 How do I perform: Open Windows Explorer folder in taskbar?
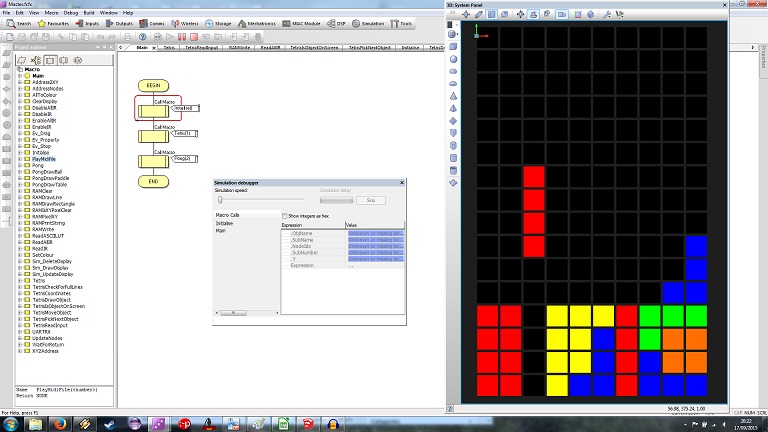tap(35, 424)
